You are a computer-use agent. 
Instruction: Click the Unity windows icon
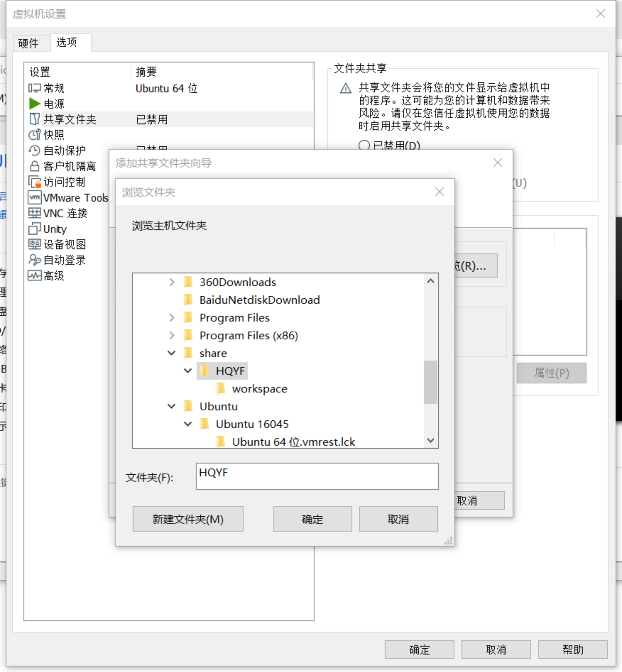point(35,229)
